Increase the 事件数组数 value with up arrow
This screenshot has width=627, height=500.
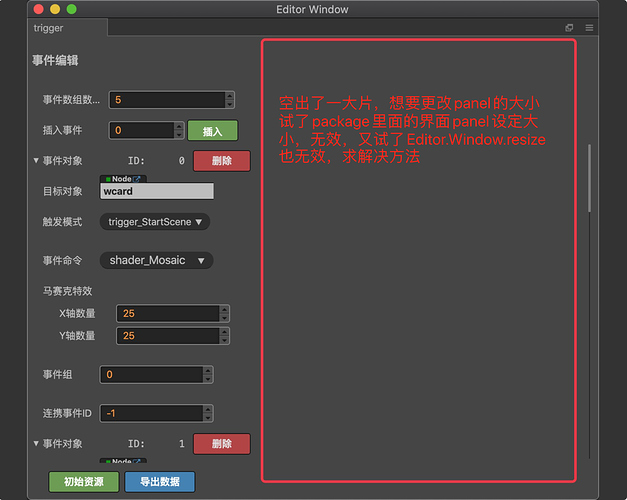(x=230, y=96)
